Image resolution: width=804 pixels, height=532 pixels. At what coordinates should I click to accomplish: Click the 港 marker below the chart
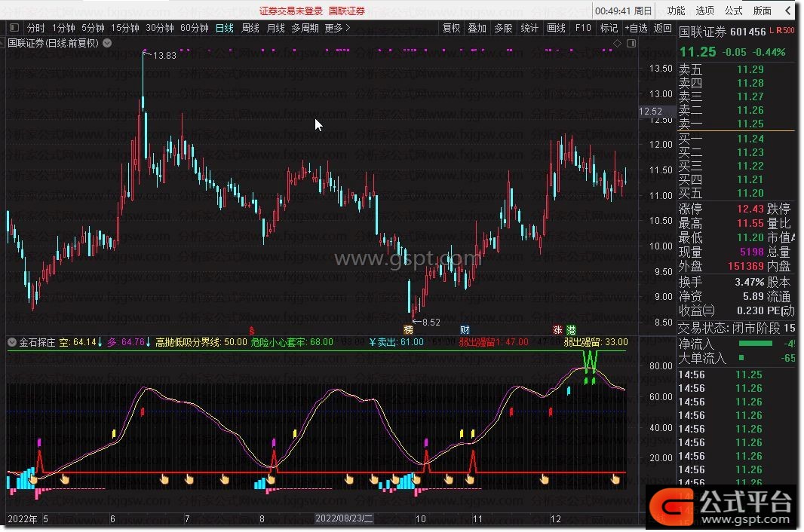571,329
